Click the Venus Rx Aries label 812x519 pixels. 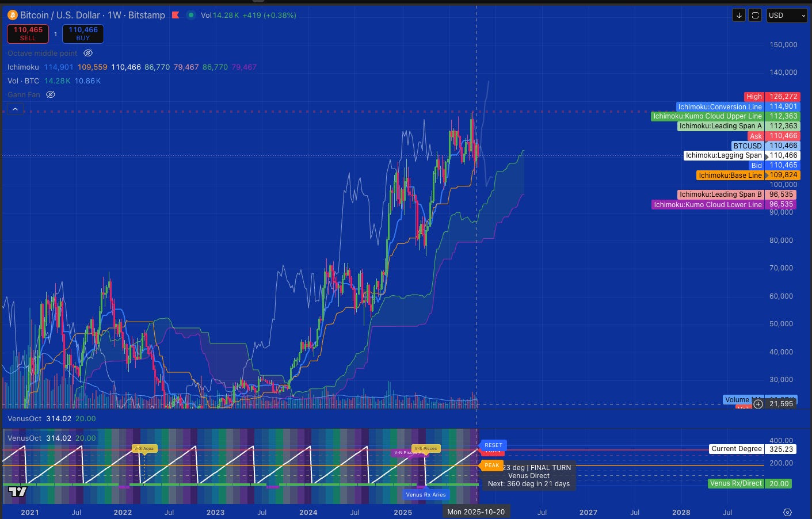(x=425, y=495)
